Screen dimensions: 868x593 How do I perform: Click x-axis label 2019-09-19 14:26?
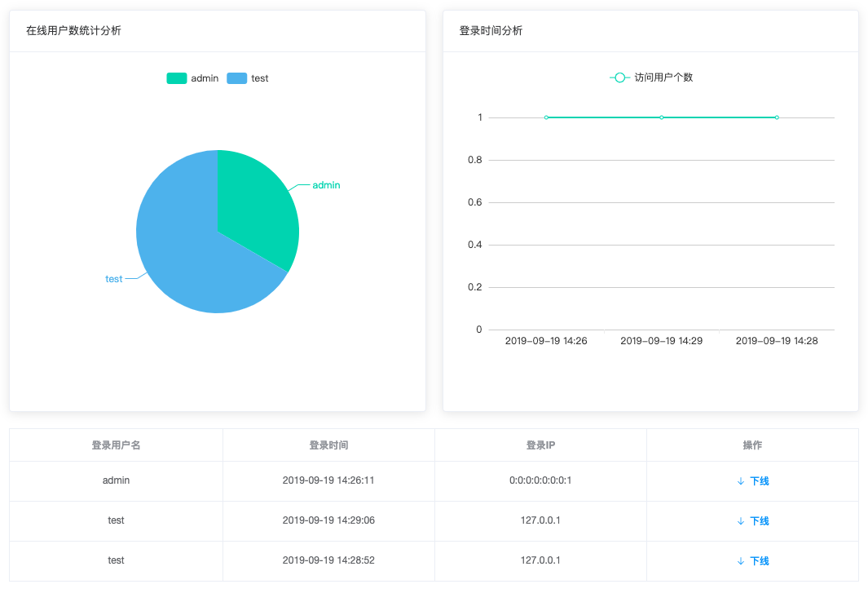(x=546, y=341)
